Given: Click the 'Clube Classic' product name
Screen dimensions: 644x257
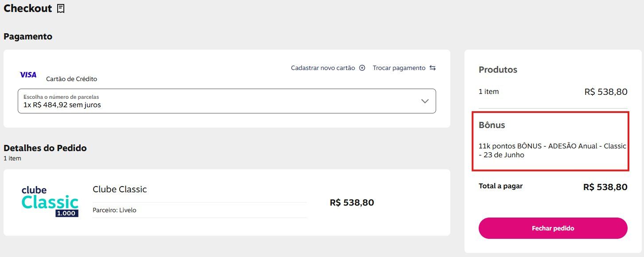Looking at the screenshot, I should tap(120, 189).
